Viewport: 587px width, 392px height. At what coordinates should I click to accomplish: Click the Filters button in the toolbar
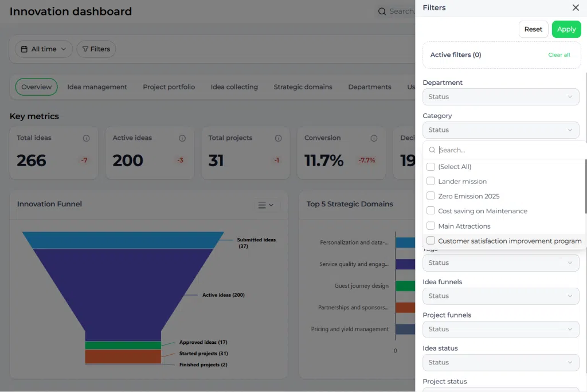point(96,49)
